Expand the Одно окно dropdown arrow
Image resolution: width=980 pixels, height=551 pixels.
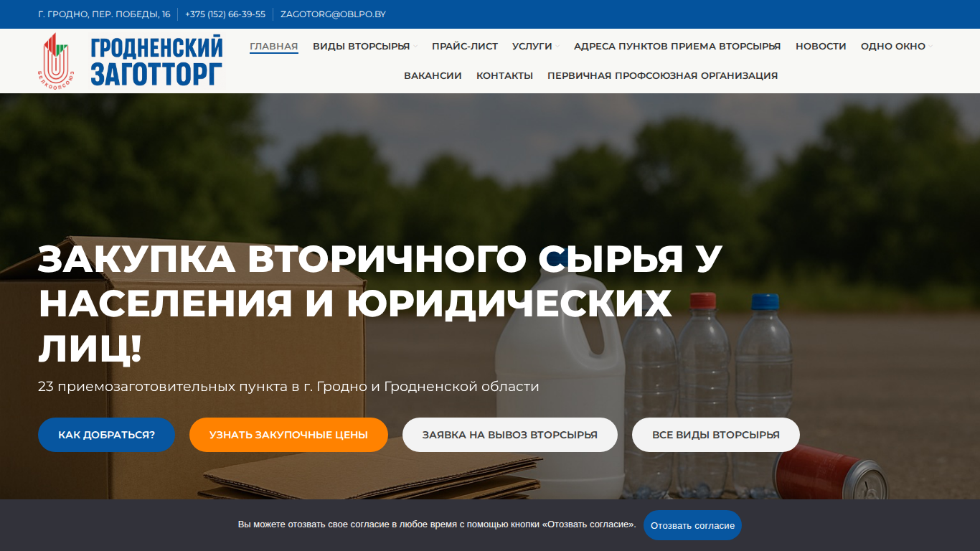pyautogui.click(x=930, y=47)
